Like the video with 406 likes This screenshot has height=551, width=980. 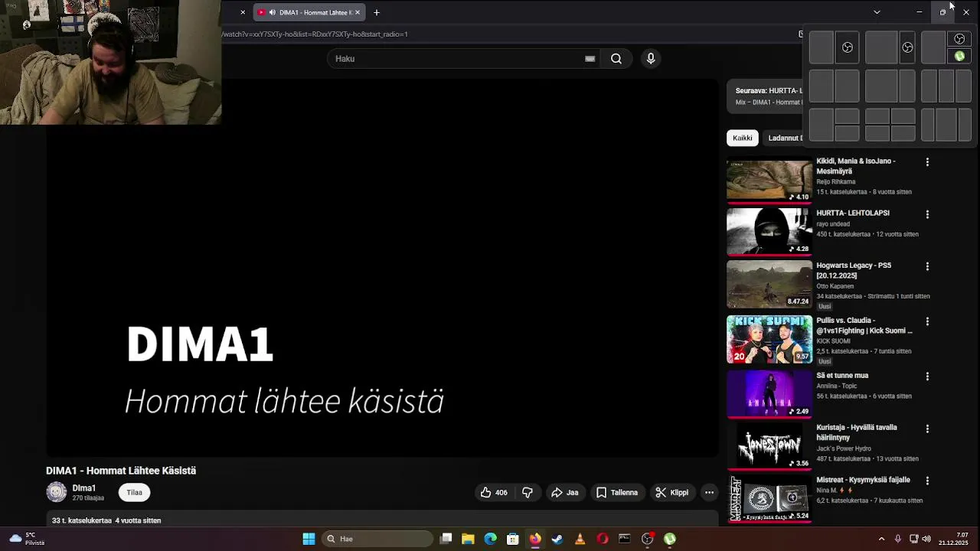coord(494,493)
